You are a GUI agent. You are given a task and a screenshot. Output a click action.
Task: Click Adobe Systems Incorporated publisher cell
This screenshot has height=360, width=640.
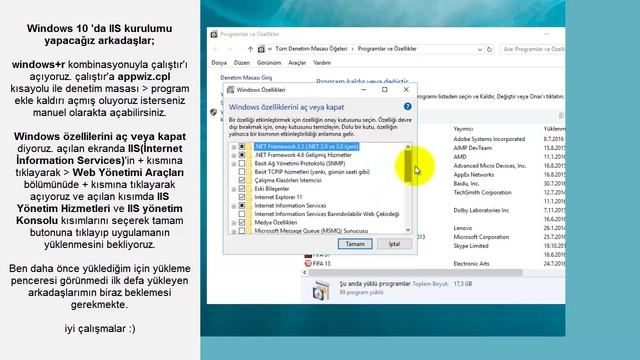pos(489,139)
